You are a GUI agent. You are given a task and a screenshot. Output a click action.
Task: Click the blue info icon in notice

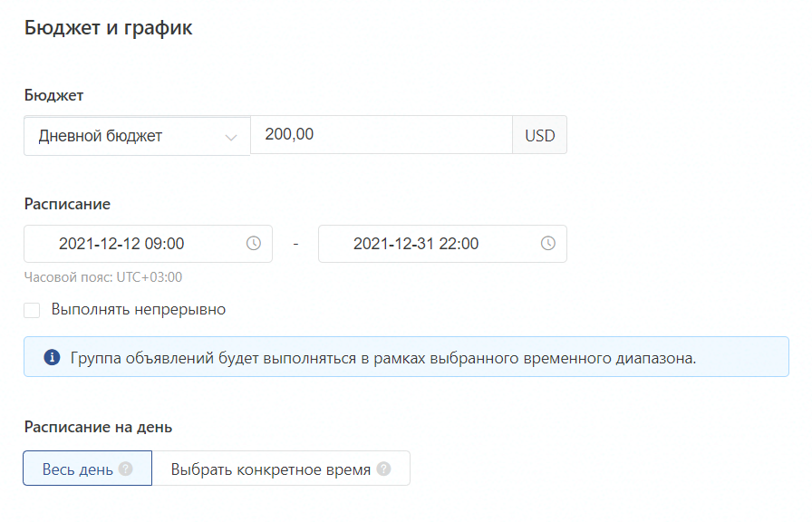click(x=52, y=357)
